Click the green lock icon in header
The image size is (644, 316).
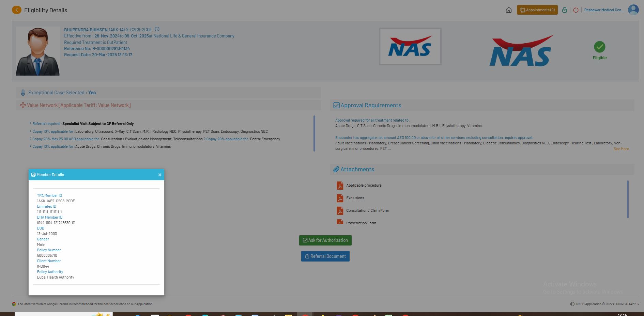(x=565, y=10)
